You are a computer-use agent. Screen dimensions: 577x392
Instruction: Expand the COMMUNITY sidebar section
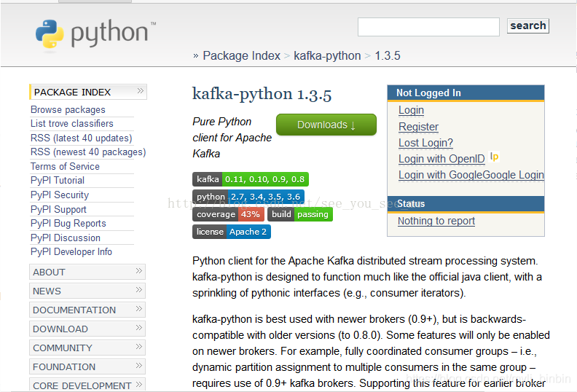point(87,348)
